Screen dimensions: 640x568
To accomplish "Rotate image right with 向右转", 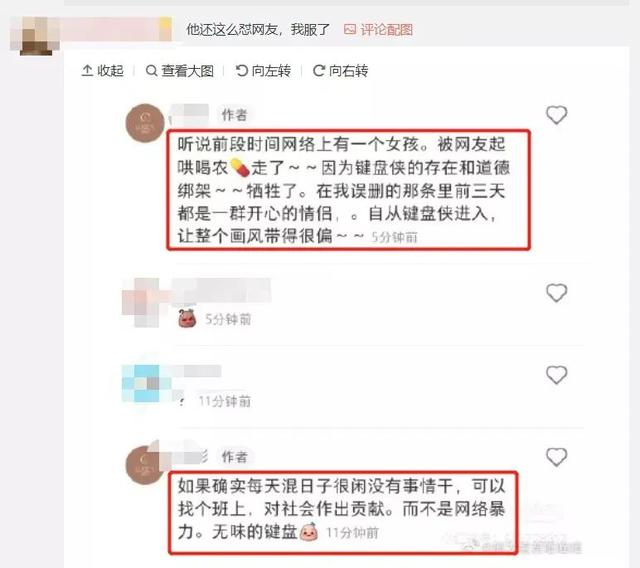I will tap(340, 71).
